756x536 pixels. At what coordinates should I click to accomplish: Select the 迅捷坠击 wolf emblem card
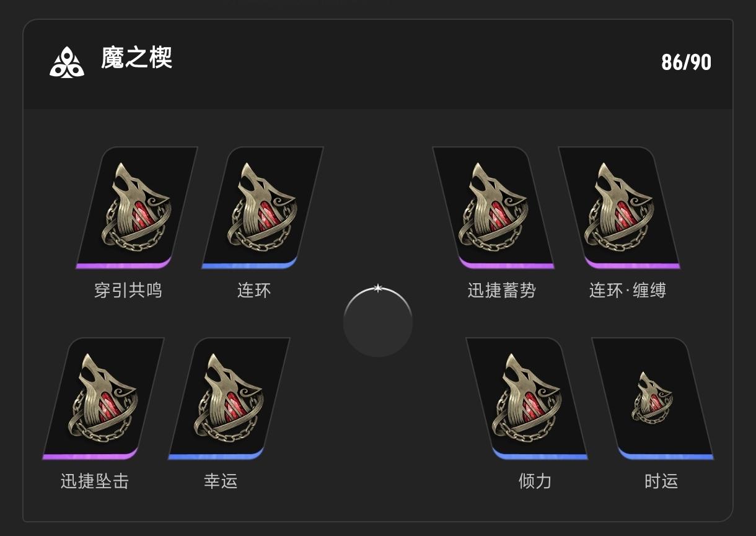[x=103, y=398]
